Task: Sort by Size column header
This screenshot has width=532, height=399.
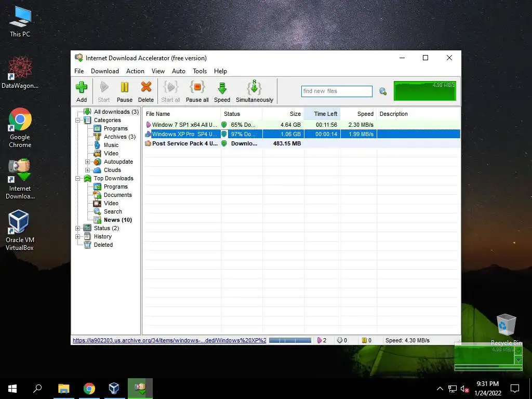Action: (x=283, y=114)
